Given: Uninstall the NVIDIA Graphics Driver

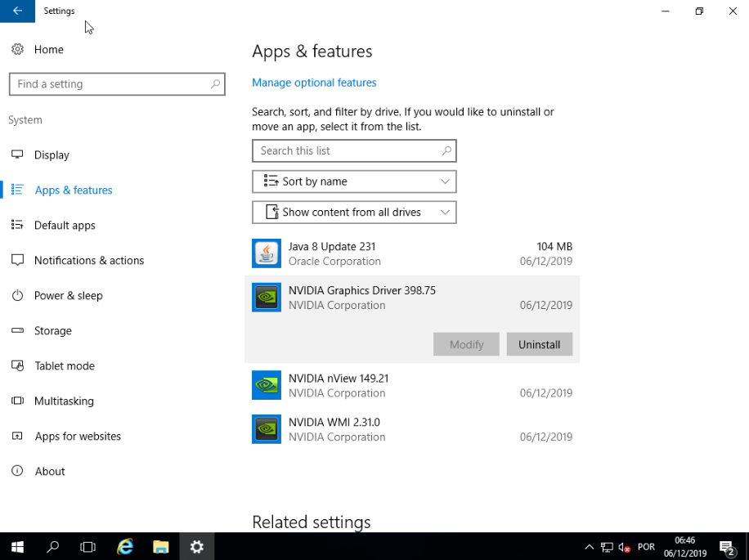Looking at the screenshot, I should tap(539, 344).
